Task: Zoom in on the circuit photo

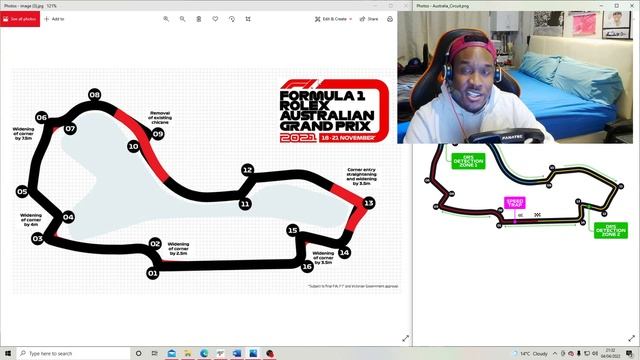Action: 166,19
